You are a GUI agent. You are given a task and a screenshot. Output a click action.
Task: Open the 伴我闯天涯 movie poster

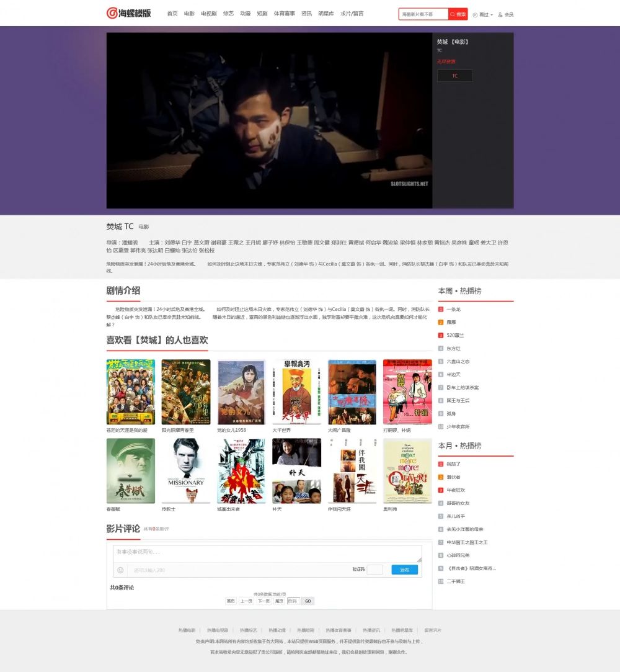pyautogui.click(x=352, y=470)
